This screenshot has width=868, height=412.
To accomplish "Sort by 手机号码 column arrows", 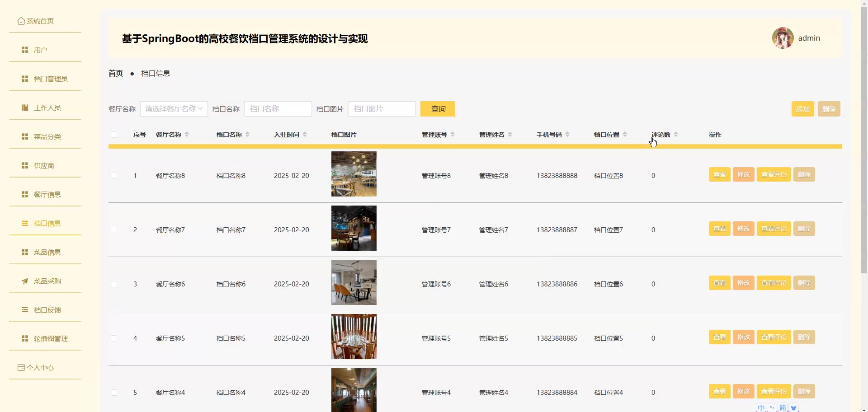I will (x=567, y=135).
